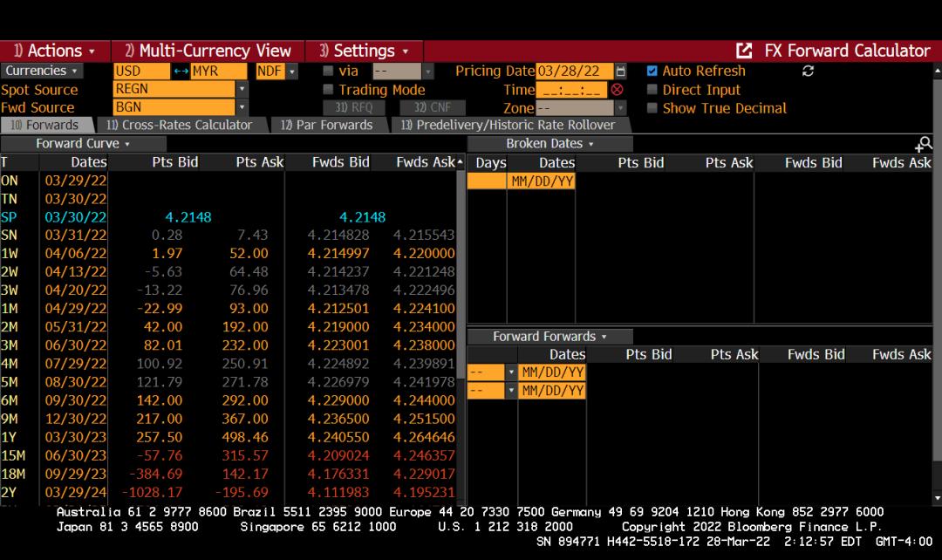Click the add-search icon above Broken Dates table

coord(924,144)
